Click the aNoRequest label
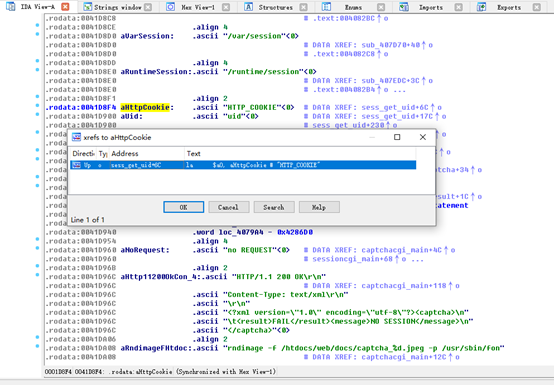 (x=145, y=250)
